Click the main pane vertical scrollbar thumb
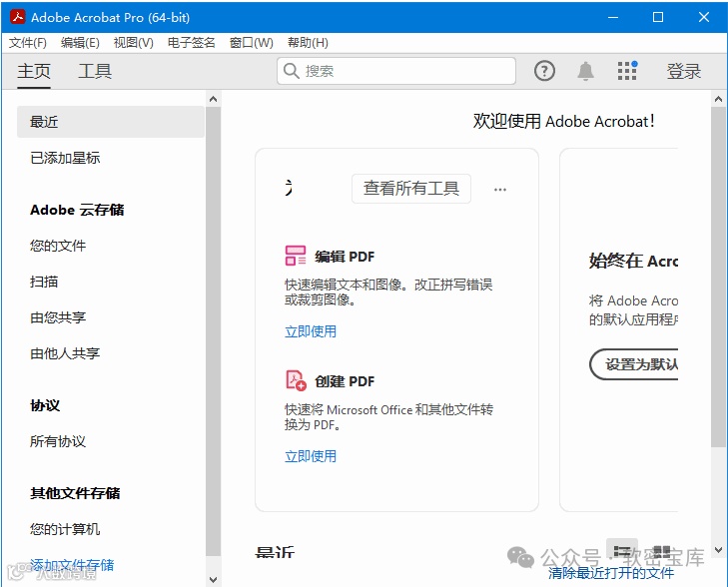Screen dimensions: 728x587 pos(718,277)
